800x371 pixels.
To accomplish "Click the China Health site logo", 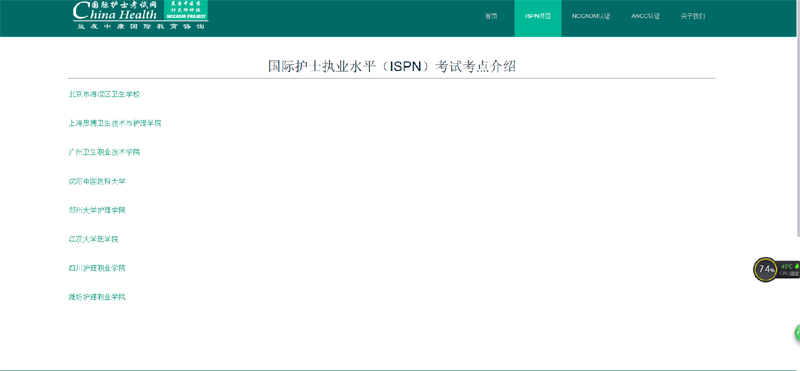I will (140, 15).
